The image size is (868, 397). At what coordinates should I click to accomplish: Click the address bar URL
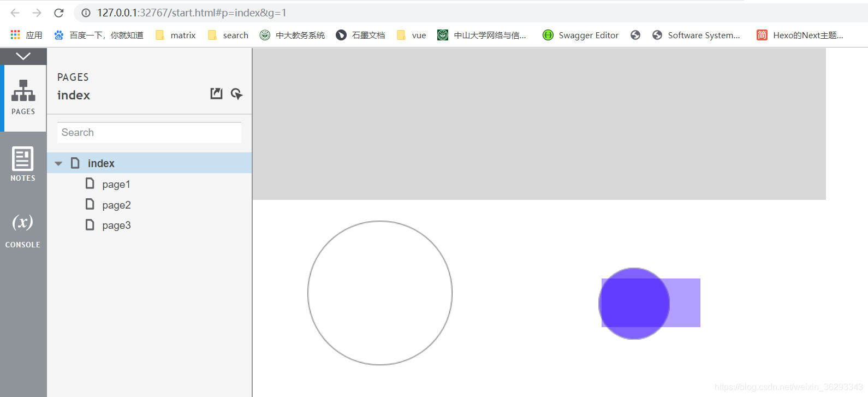click(192, 13)
